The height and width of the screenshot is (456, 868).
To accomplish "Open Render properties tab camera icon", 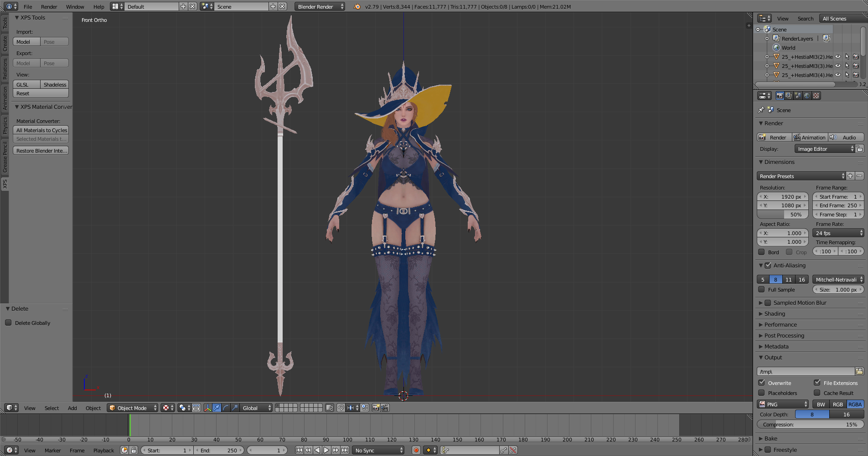I will [x=780, y=96].
